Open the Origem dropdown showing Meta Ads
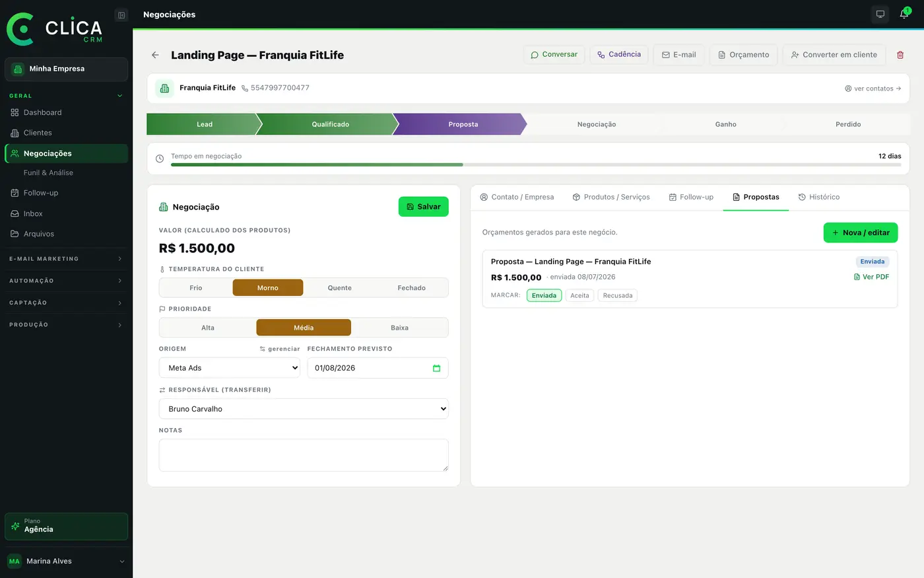This screenshot has height=578, width=924. (230, 368)
